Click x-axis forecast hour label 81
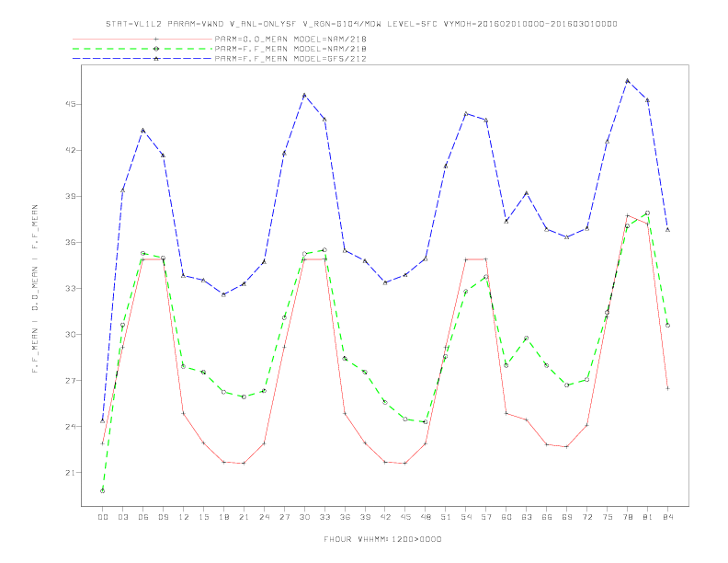Image resolution: width=728 pixels, height=563 pixels. coord(648,517)
